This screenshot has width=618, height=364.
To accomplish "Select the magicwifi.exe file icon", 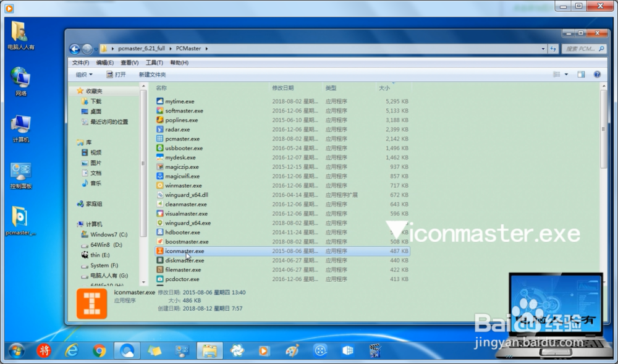I will pos(159,176).
